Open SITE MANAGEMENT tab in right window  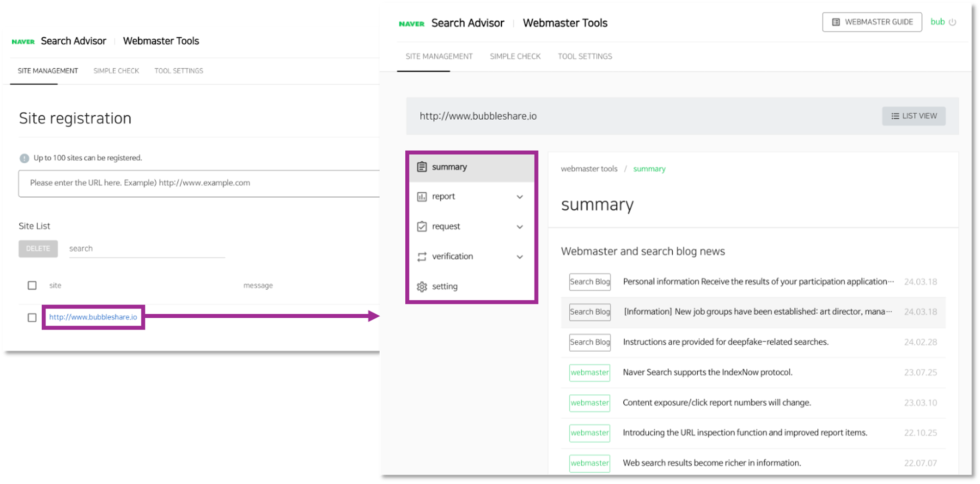[439, 56]
